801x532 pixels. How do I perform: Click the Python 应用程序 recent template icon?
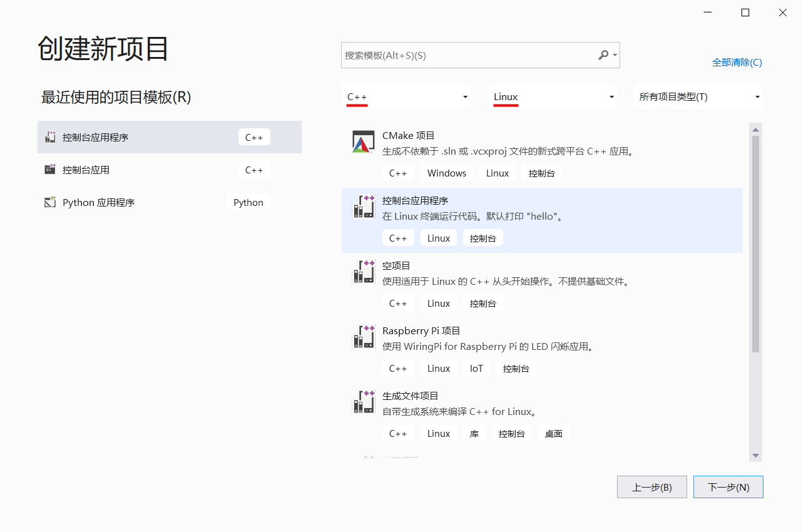49,202
